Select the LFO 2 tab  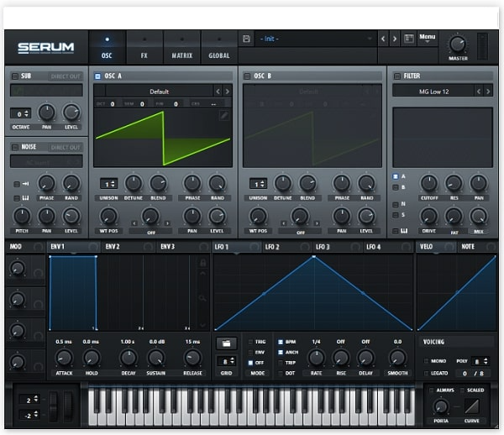point(286,247)
